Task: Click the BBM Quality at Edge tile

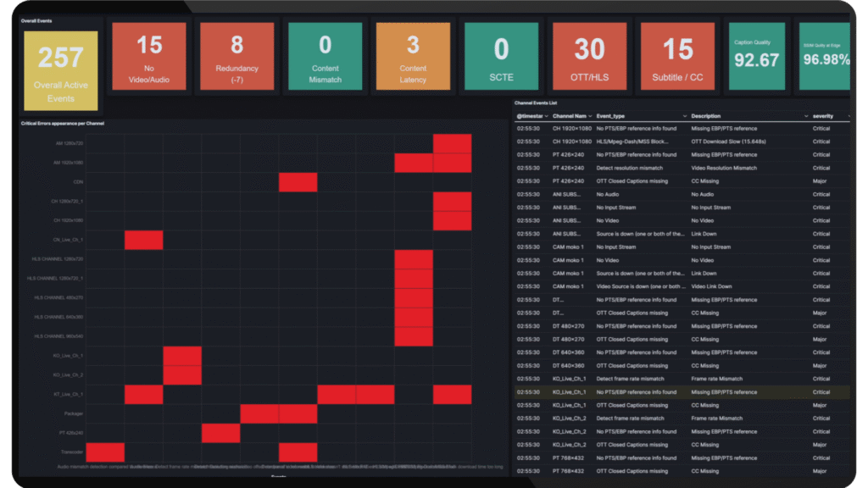Action: [x=824, y=56]
